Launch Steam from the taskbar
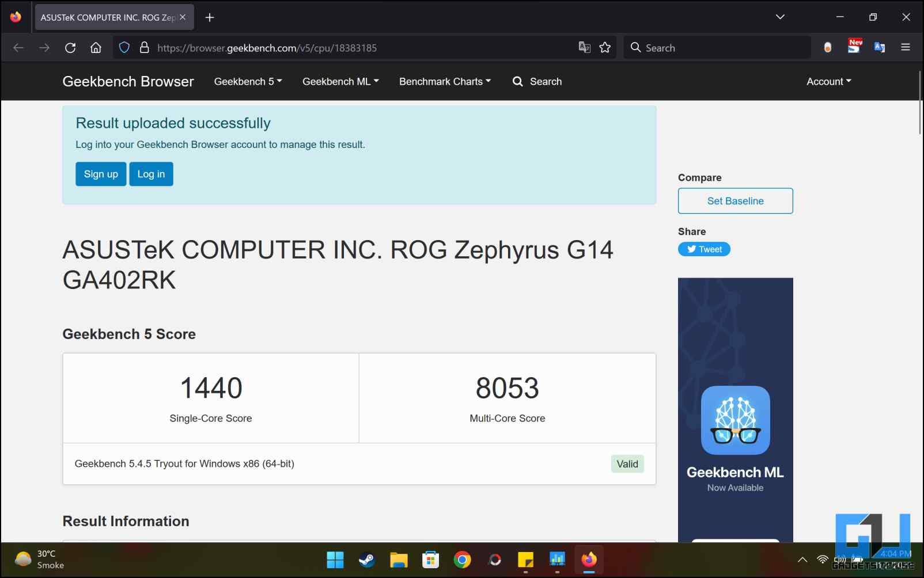 366,560
